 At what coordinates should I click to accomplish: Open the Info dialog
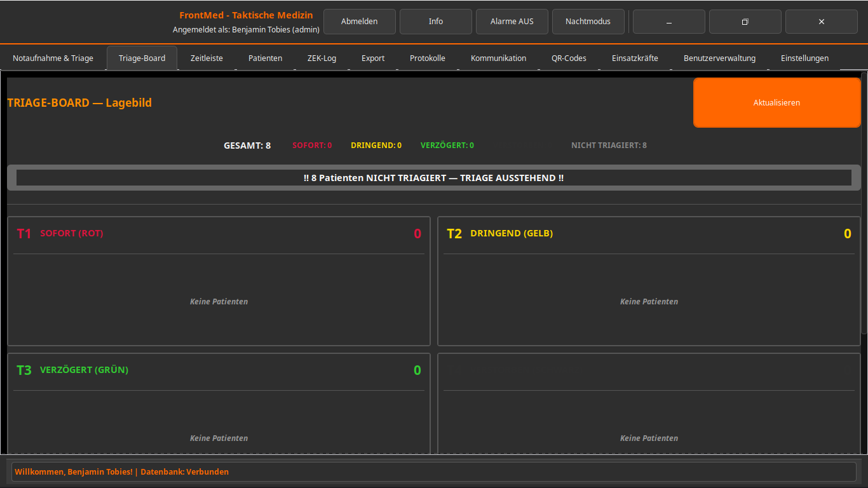click(x=435, y=22)
